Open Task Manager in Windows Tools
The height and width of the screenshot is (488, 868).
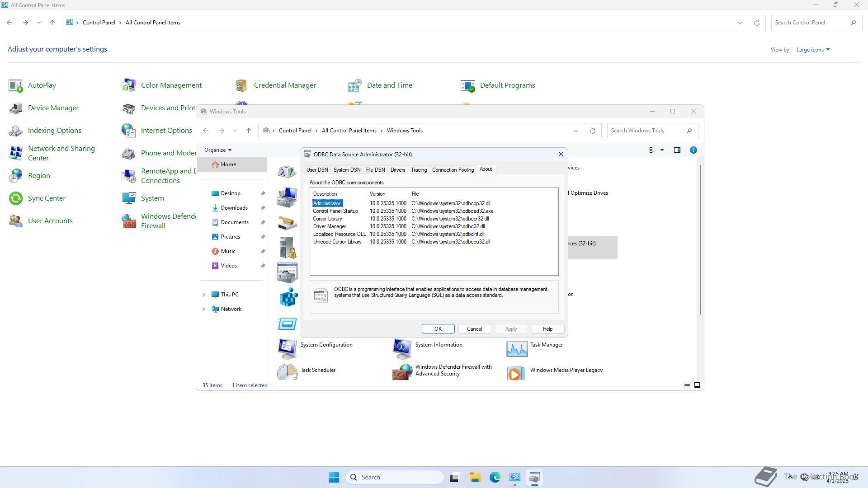(x=535, y=348)
